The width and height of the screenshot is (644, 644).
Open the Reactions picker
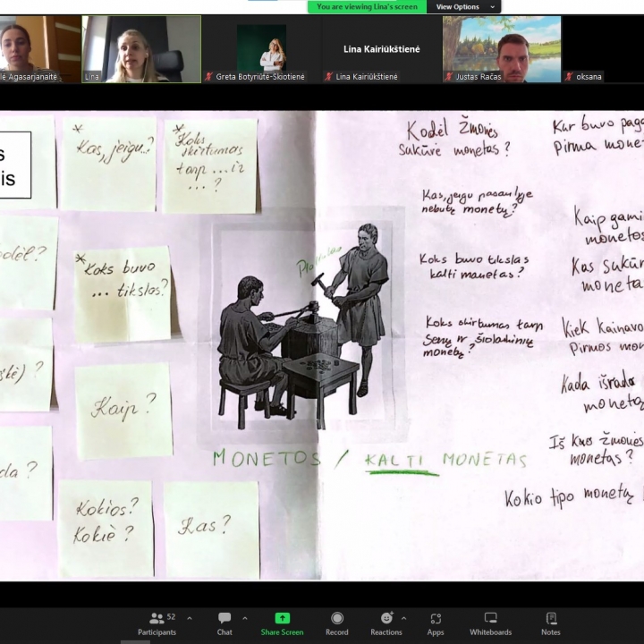[x=386, y=623]
